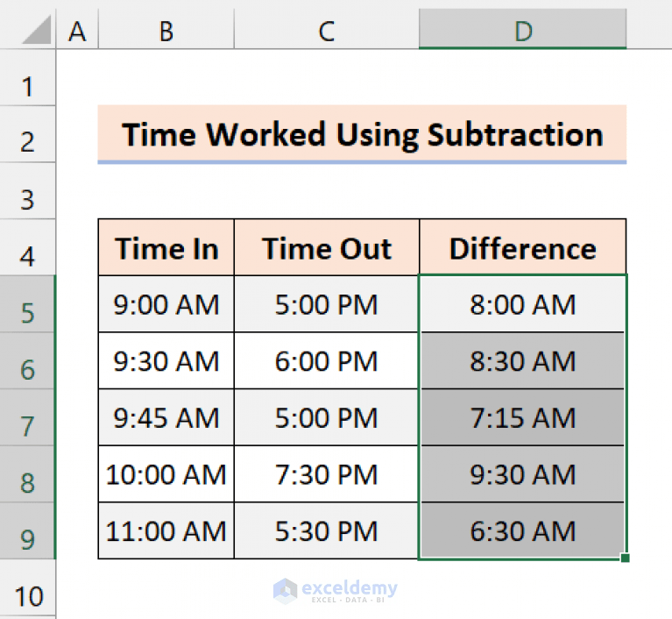Select Time Out cell in row 7

click(327, 417)
